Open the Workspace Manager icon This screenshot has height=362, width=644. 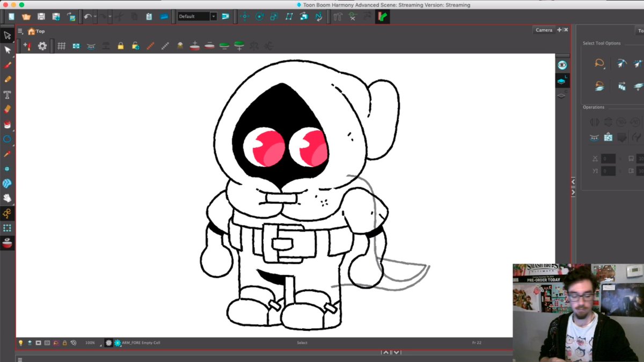225,17
